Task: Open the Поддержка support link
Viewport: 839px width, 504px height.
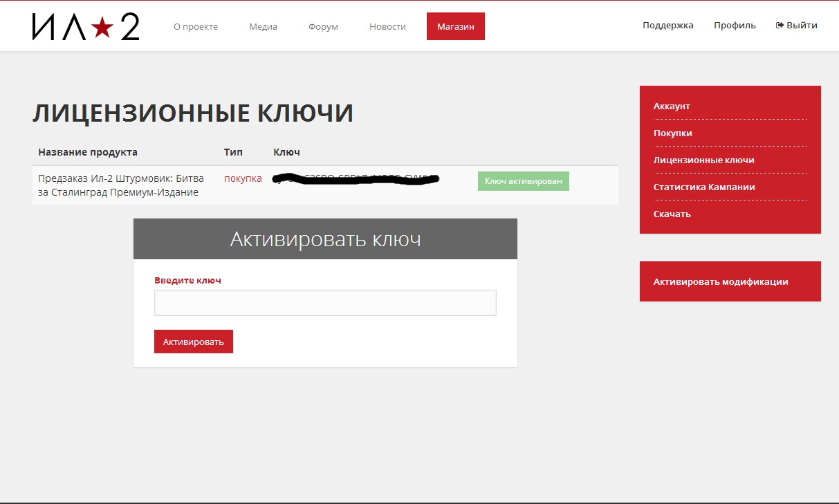Action: pyautogui.click(x=668, y=26)
